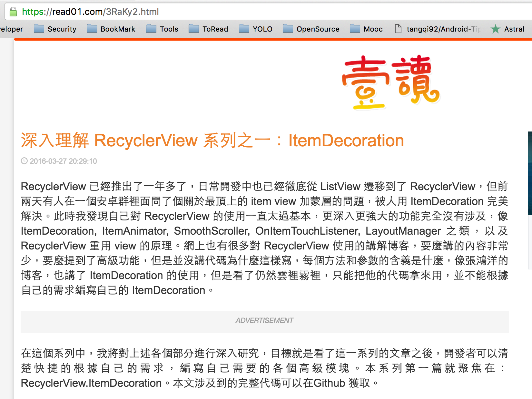Click the Astral bookmark label
532x399 pixels.
pos(514,29)
